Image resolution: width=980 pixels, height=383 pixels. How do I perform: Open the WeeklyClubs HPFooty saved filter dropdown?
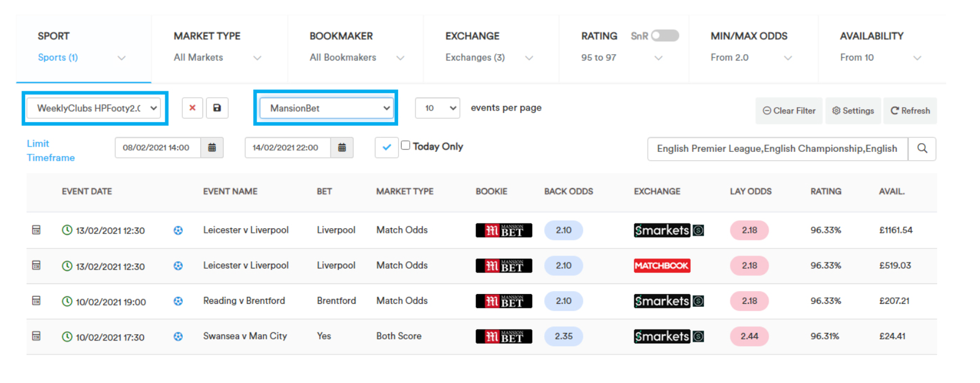click(x=95, y=108)
